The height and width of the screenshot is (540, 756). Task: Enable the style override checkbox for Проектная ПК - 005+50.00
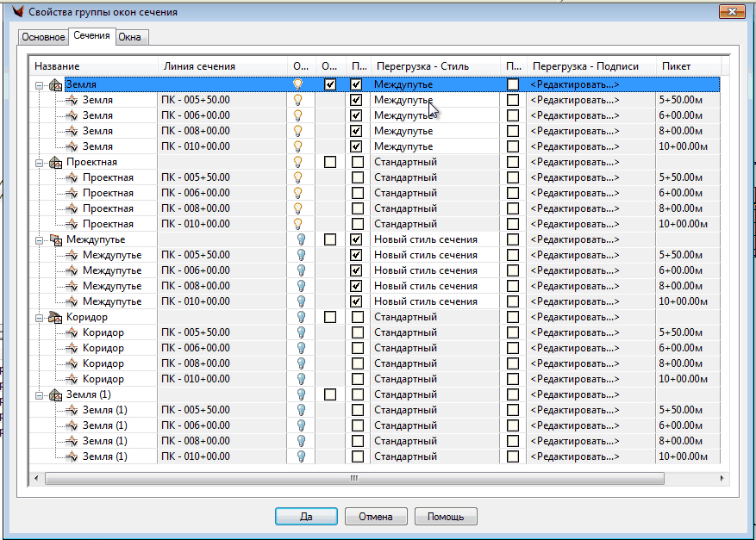tap(357, 177)
